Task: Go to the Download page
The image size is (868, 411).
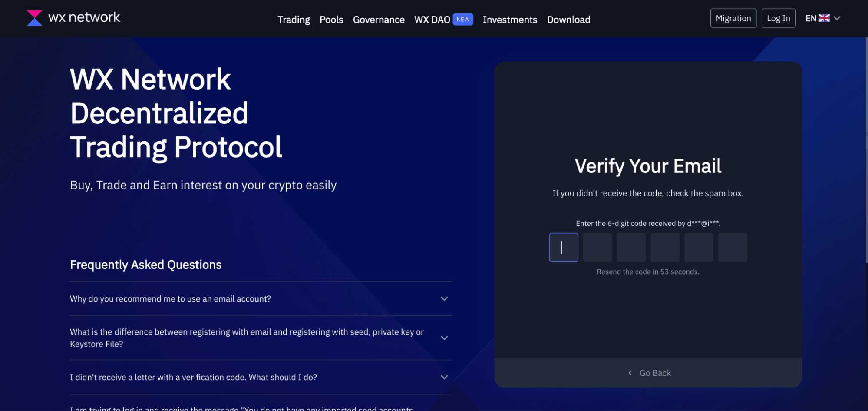Action: (x=568, y=20)
